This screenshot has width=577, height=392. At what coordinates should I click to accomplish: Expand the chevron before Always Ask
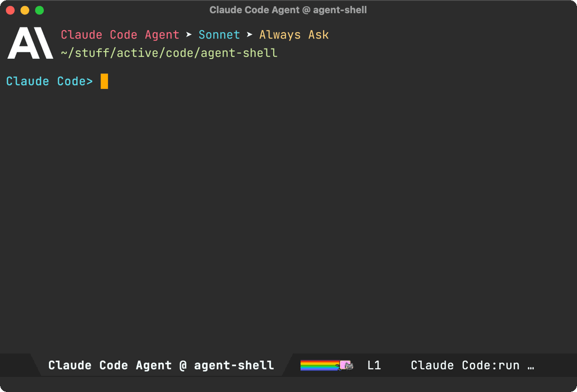249,34
